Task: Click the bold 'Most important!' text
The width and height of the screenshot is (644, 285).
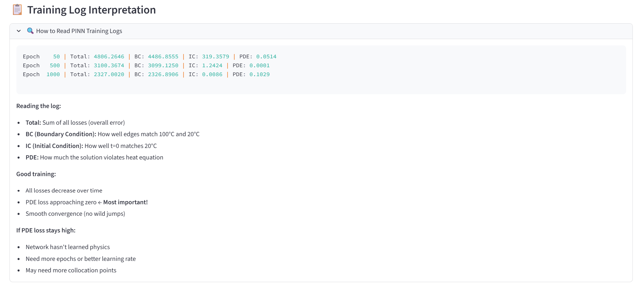Action: 125,202
